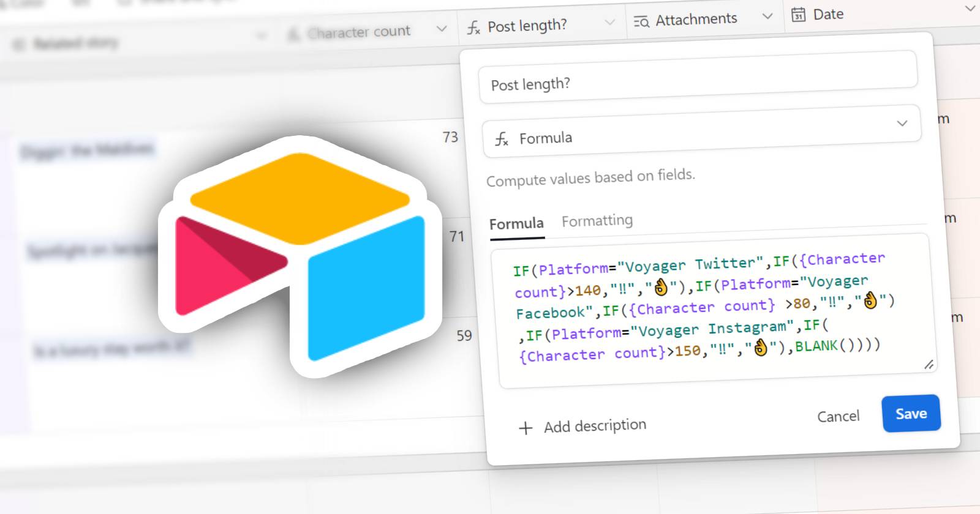Click the calendar icon in Date header

(x=799, y=15)
